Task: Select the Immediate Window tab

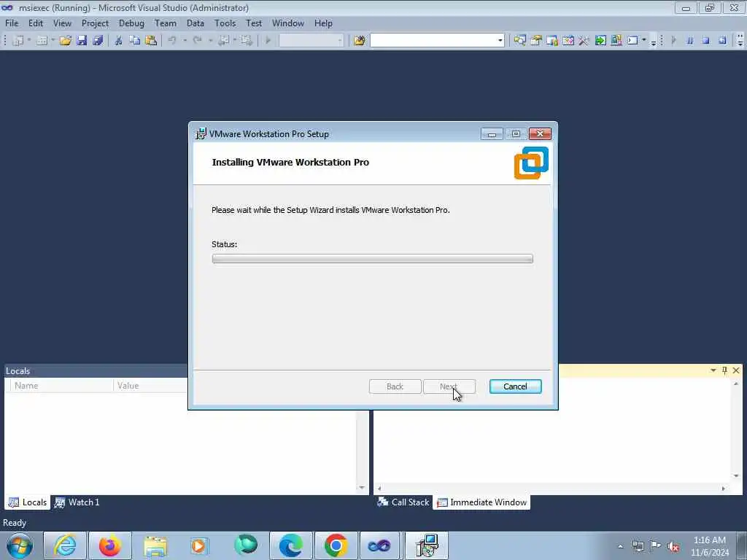Action: coord(481,502)
